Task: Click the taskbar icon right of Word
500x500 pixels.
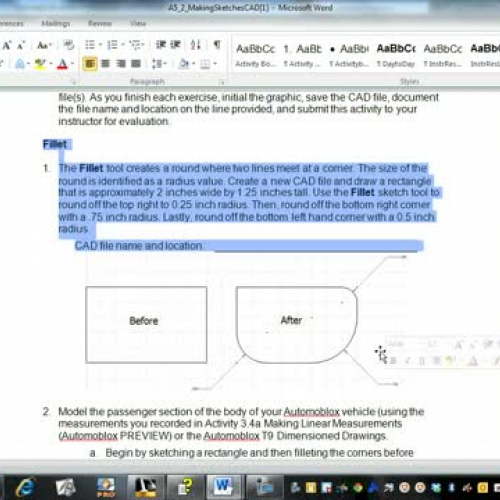Action: click(x=265, y=488)
